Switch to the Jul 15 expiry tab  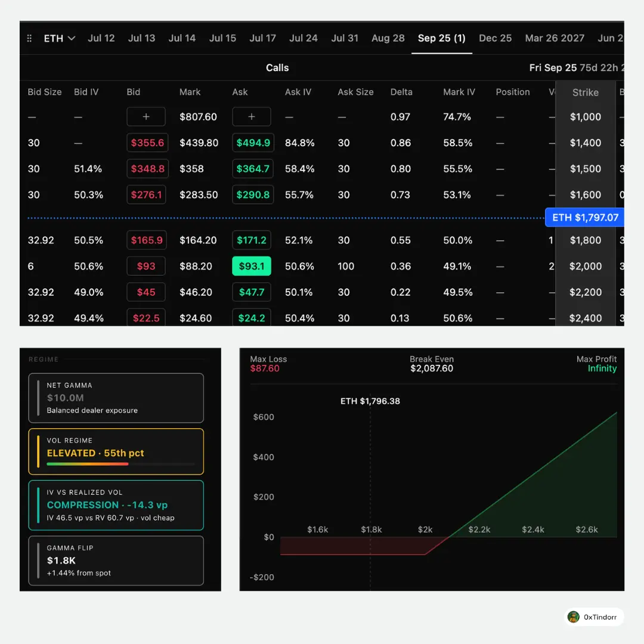coord(222,38)
